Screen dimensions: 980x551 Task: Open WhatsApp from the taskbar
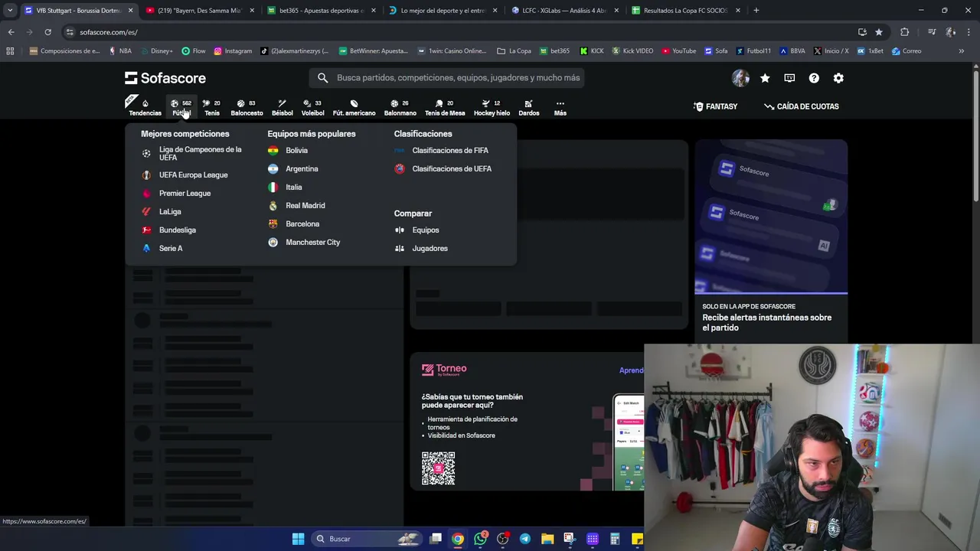coord(481,539)
